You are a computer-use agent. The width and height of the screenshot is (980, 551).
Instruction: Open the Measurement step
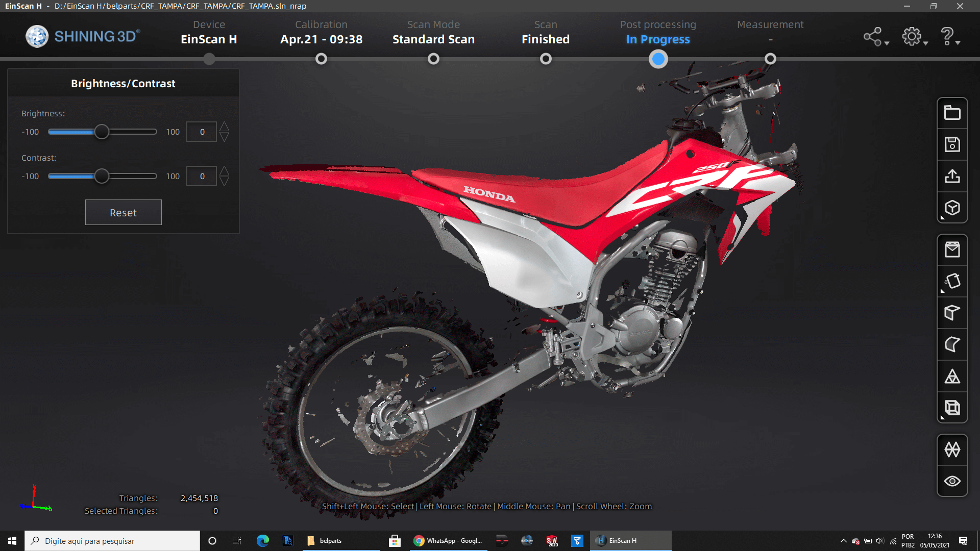click(x=770, y=33)
